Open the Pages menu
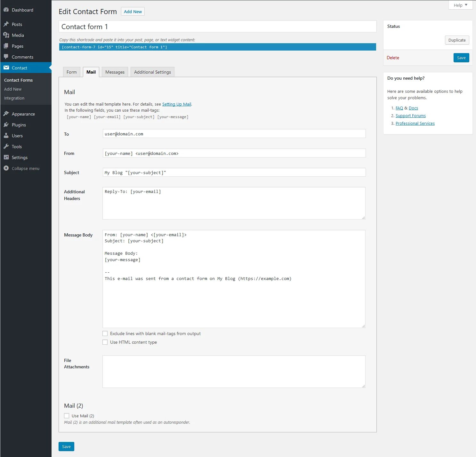This screenshot has height=457, width=476. point(26,46)
